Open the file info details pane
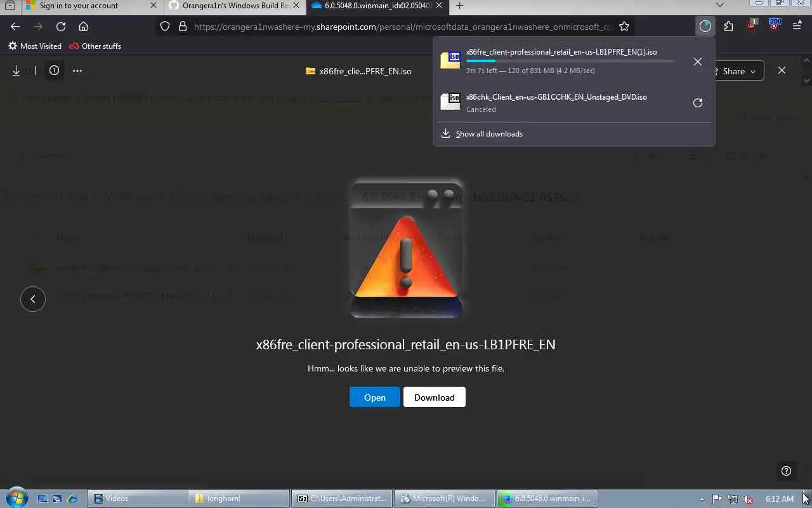This screenshot has width=812, height=508. (x=54, y=70)
